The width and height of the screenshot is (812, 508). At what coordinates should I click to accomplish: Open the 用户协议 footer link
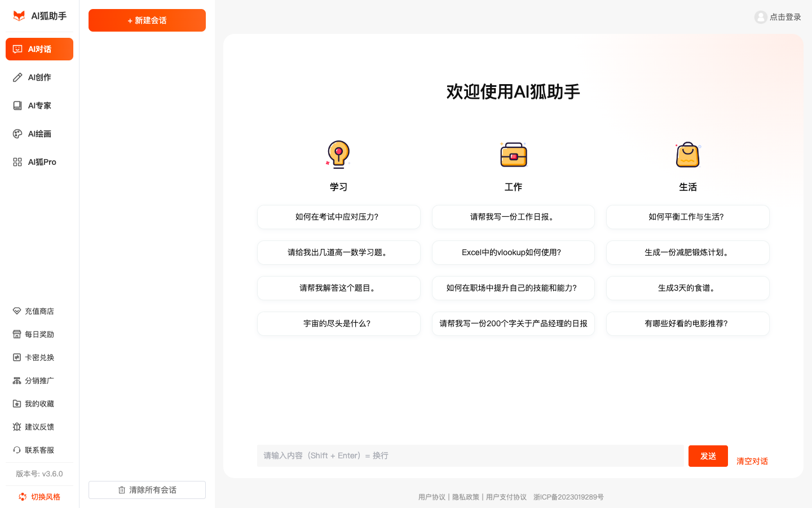click(432, 497)
